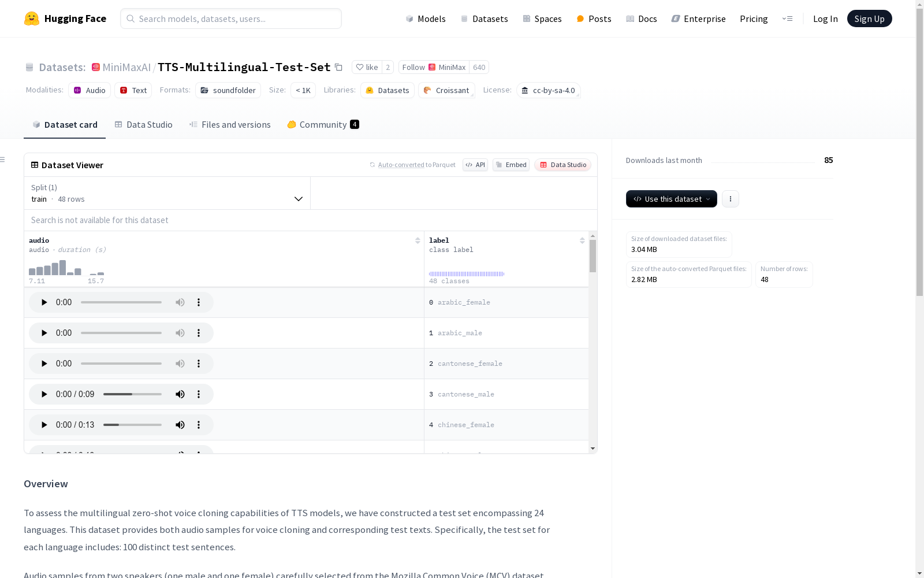Click the Log In link
This screenshot has height=578, width=924.
(825, 18)
